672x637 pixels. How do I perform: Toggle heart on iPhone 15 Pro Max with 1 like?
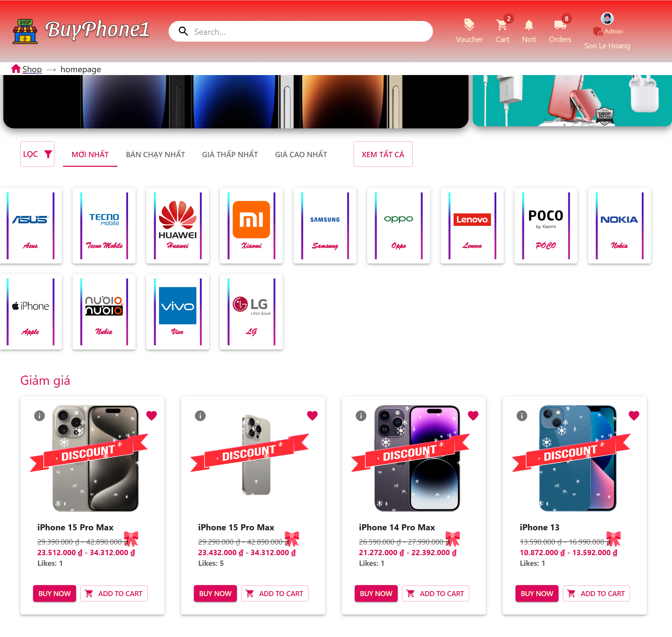click(x=152, y=415)
